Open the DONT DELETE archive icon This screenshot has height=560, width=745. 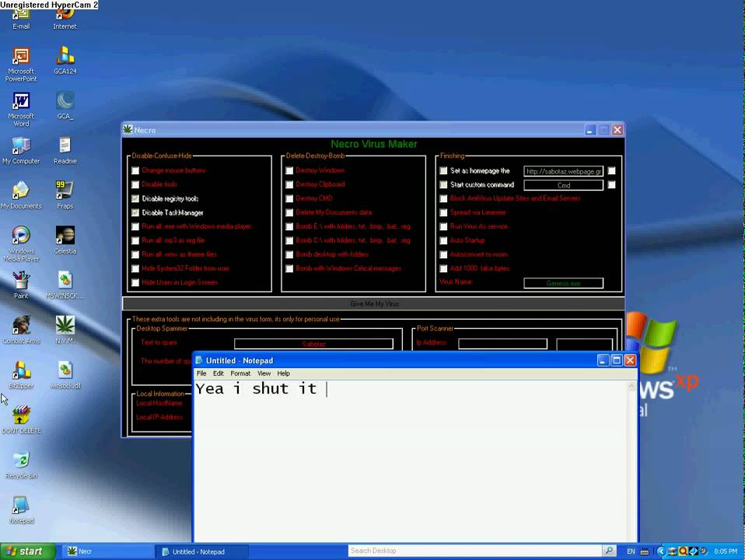coord(21,420)
